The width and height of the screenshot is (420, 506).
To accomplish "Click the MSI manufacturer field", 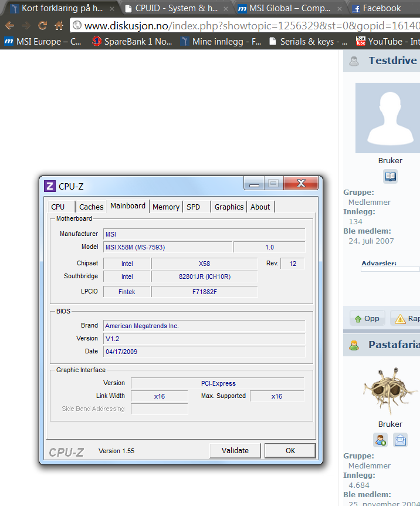I will (204, 234).
